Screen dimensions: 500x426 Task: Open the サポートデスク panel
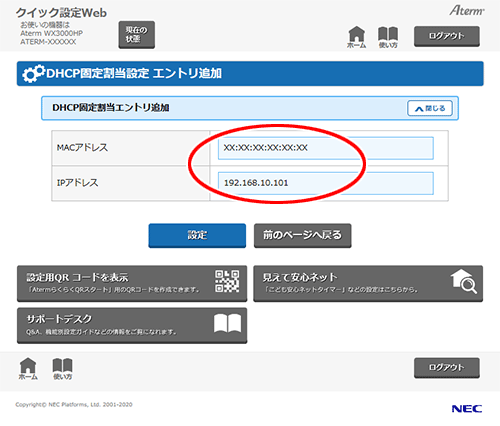point(132,325)
